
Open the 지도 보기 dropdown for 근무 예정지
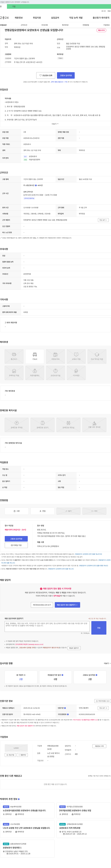[x=103, y=220]
